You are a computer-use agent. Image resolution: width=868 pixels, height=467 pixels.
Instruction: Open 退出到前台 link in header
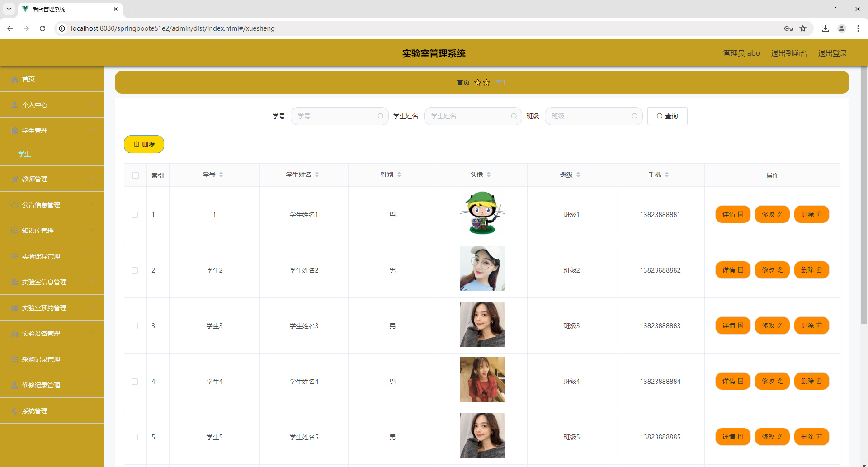789,53
